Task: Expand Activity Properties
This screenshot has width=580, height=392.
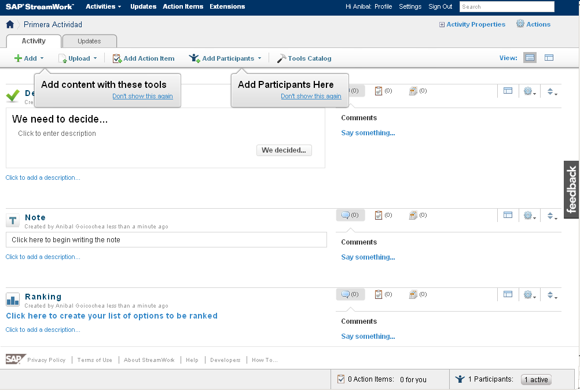Action: (472, 24)
